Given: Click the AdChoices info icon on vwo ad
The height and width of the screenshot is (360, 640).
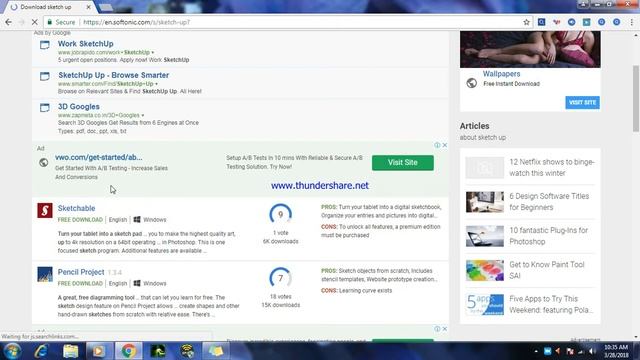Looking at the screenshot, I should [x=437, y=145].
